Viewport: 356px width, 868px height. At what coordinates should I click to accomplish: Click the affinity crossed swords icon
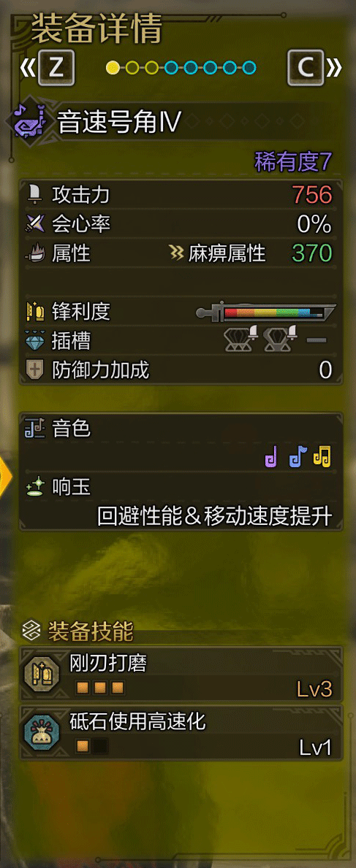click(35, 223)
